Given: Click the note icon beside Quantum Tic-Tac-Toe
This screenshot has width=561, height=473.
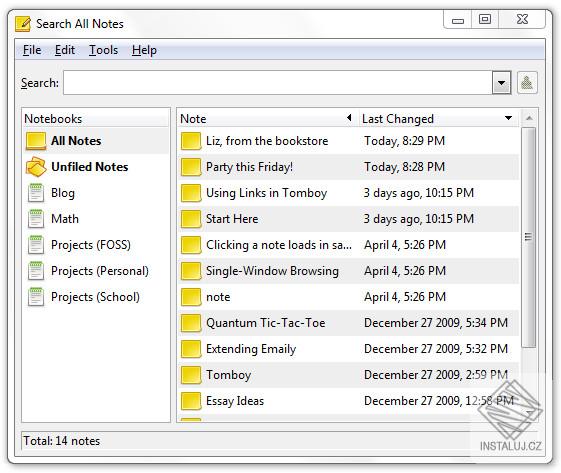Looking at the screenshot, I should pos(191,323).
